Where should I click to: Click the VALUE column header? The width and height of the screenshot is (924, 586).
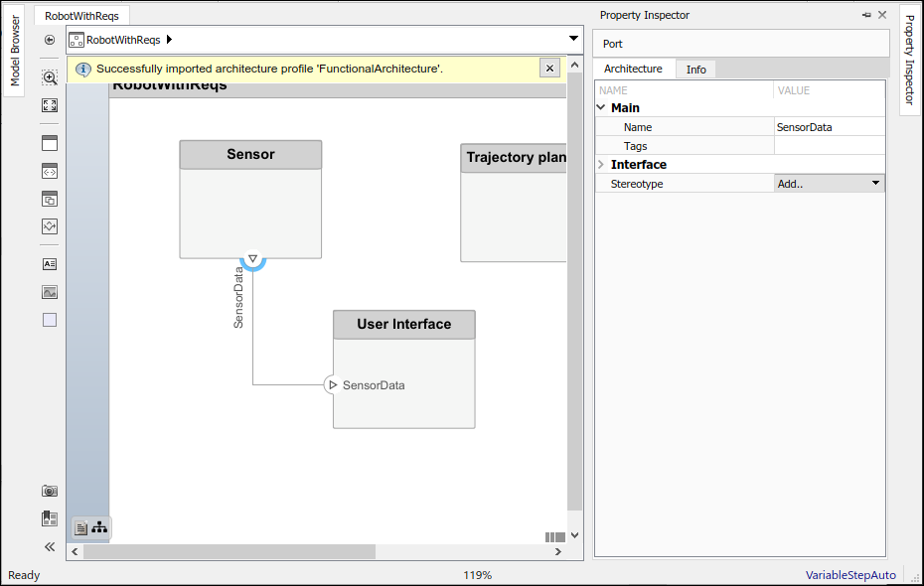click(793, 90)
